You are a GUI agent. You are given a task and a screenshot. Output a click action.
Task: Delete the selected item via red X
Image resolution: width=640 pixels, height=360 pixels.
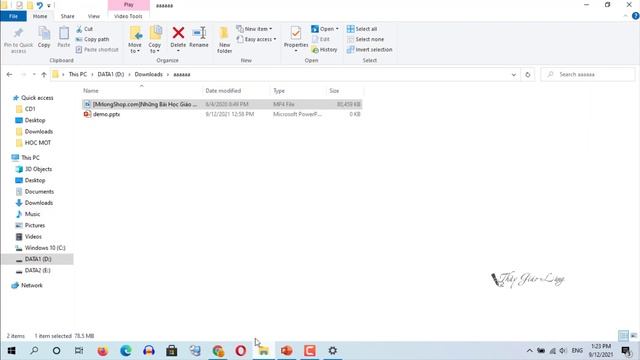point(178,38)
